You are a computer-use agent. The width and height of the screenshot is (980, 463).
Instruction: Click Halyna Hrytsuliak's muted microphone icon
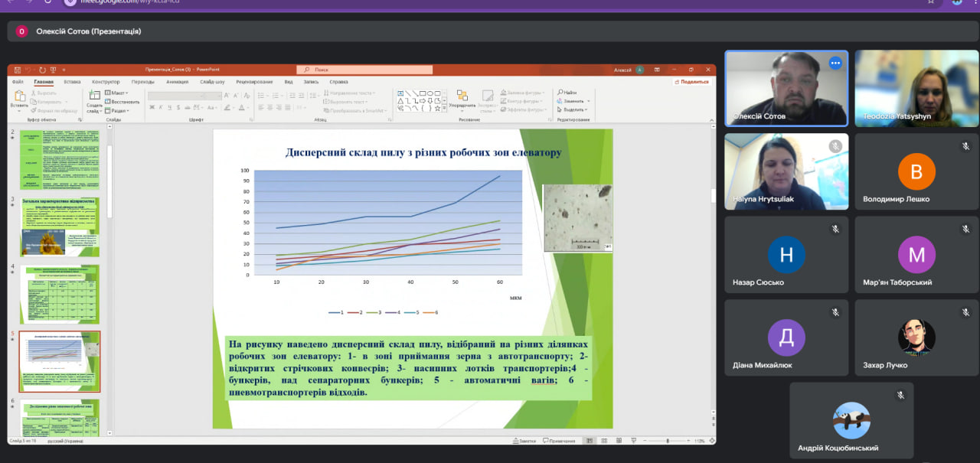[835, 146]
